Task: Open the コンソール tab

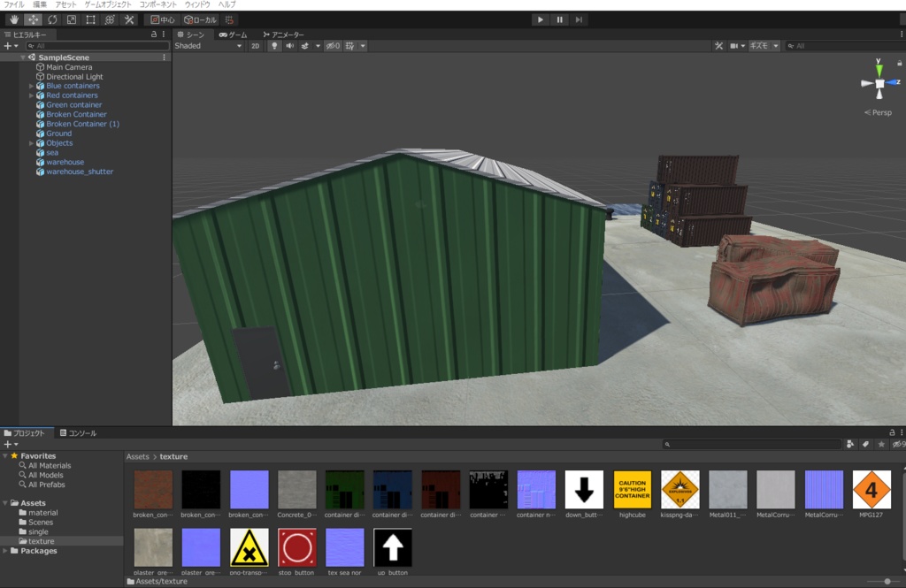Action: tap(78, 433)
